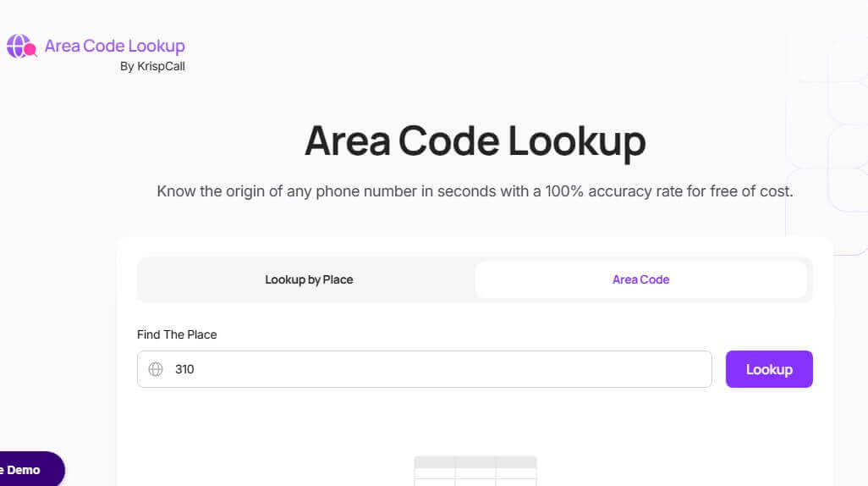Click the word "Lookup" in the page heading
The image size is (868, 486).
[576, 141]
